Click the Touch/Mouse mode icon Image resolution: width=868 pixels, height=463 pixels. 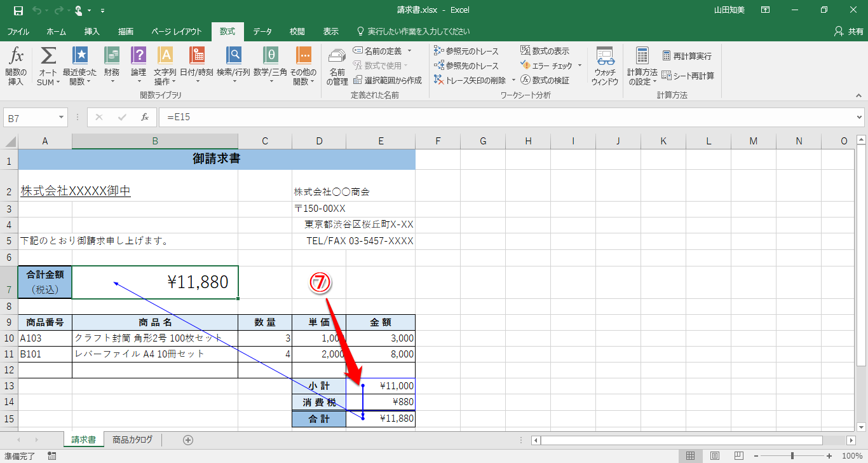(x=79, y=10)
